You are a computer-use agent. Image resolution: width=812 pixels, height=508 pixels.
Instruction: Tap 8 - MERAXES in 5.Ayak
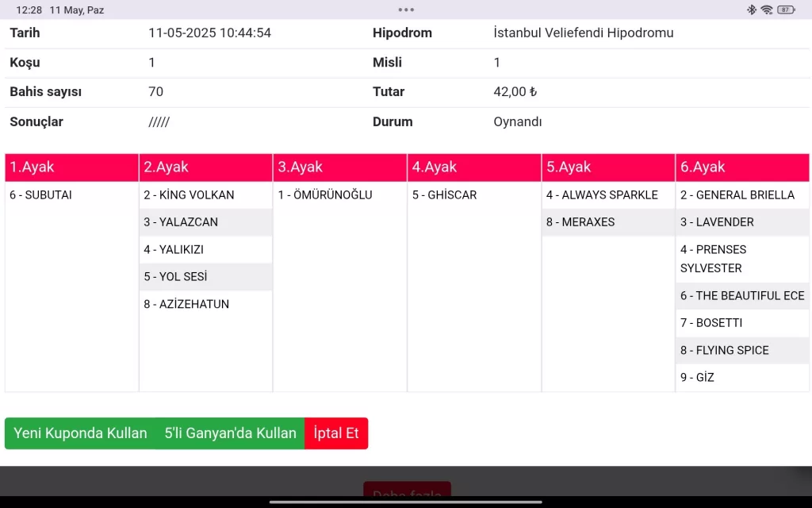click(580, 222)
